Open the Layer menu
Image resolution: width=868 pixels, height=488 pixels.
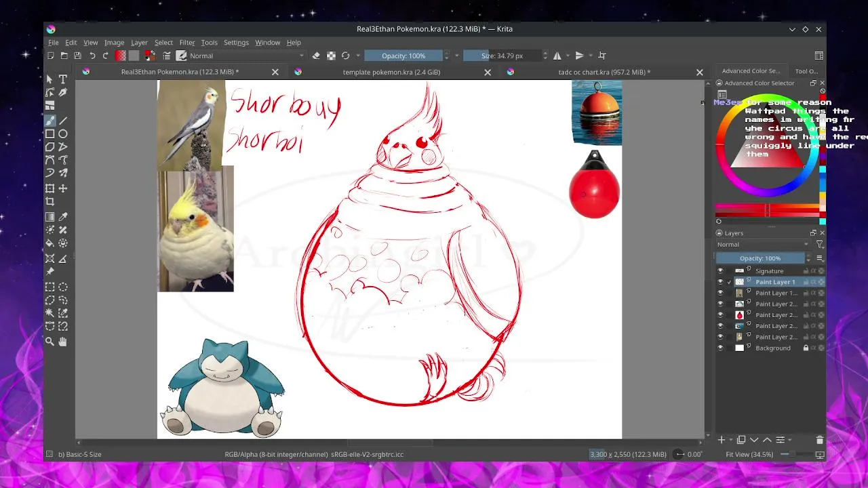coord(139,42)
